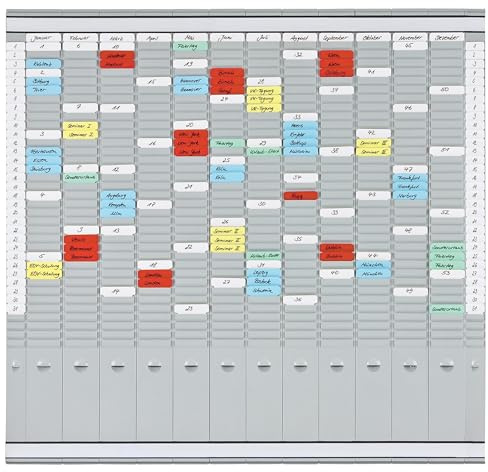Pick the blue Trier card in Januar
The height and width of the screenshot is (472, 488).
point(43,90)
